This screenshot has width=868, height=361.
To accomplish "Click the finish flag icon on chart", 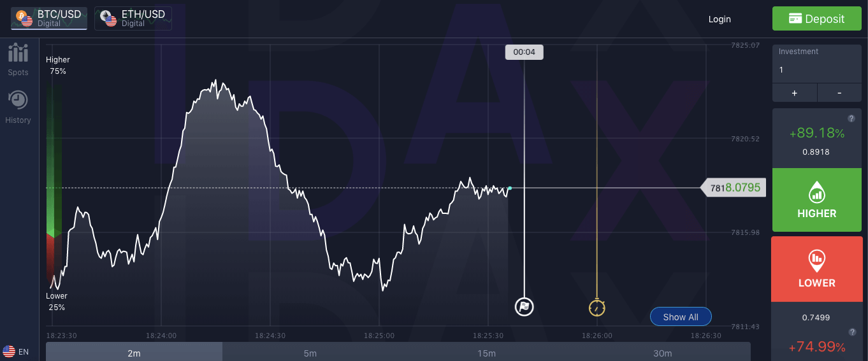I will (x=524, y=308).
